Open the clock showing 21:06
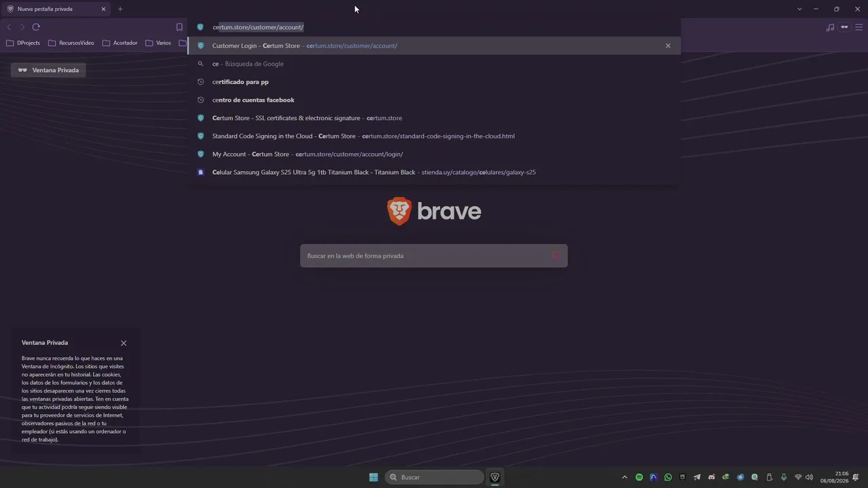The image size is (868, 488). tap(834, 477)
